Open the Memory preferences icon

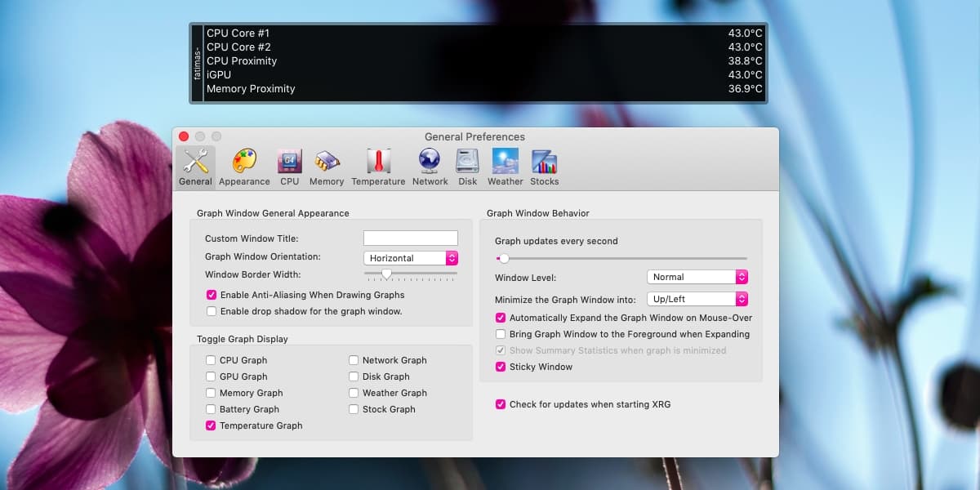pos(327,161)
